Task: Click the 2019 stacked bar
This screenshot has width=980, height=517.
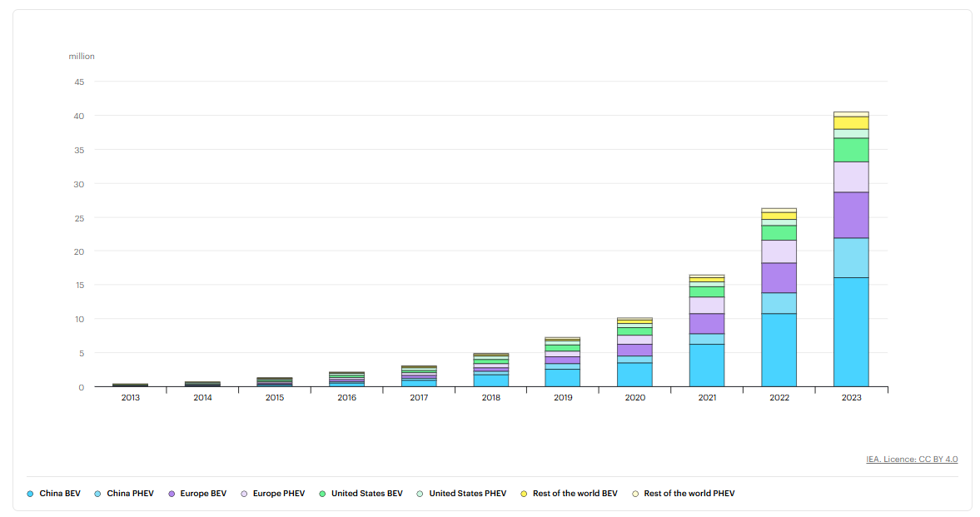Action: tap(563, 362)
